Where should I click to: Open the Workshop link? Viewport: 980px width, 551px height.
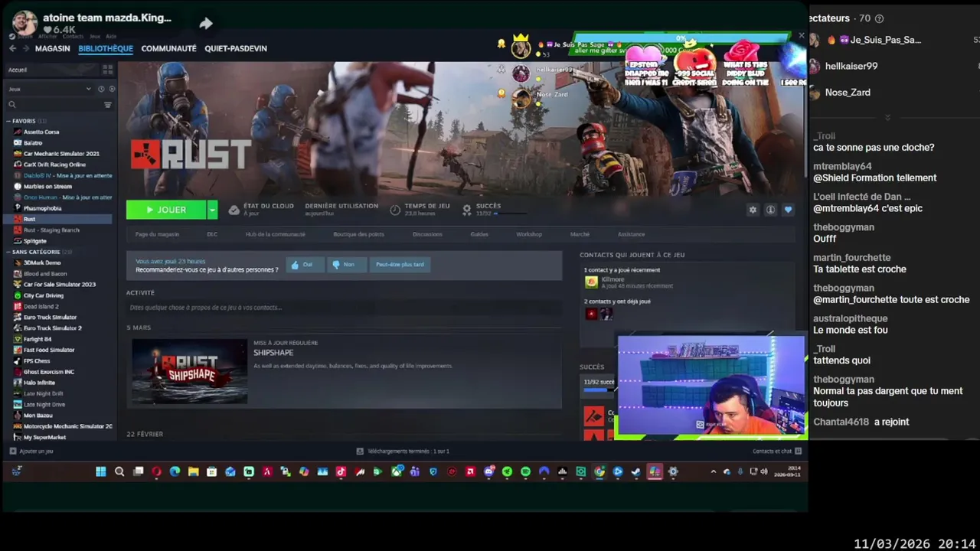[529, 234]
